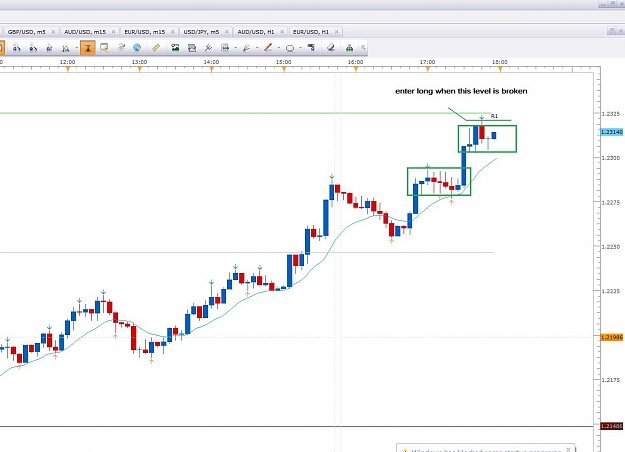625x452 pixels.
Task: Close the EUR/USD, H1 tab
Action: coord(337,32)
